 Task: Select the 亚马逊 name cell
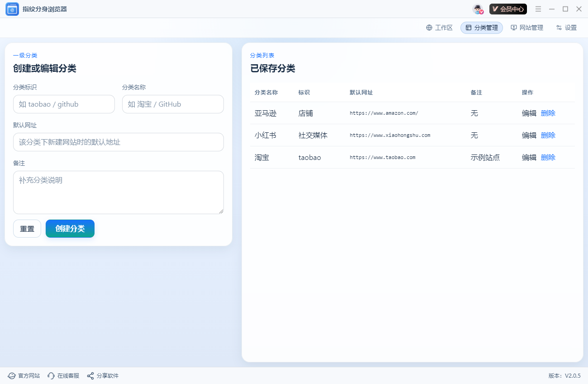(x=266, y=113)
